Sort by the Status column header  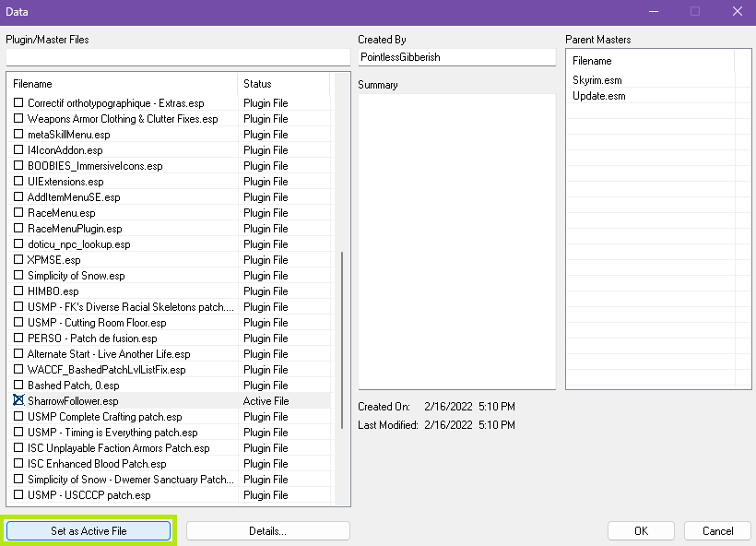click(x=284, y=84)
